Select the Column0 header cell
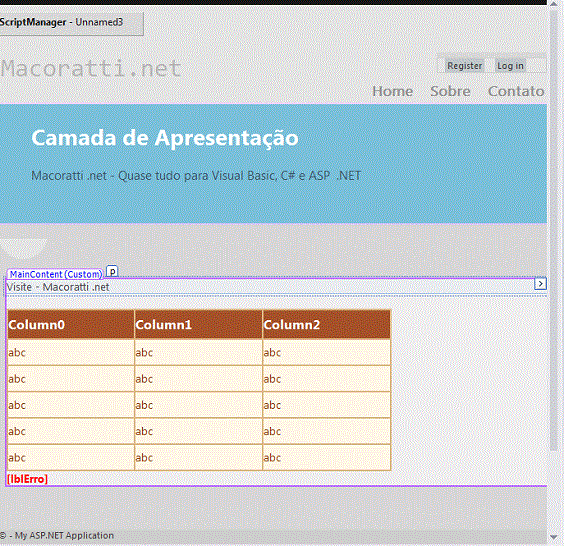Viewport: 564px width, 546px height. (x=71, y=324)
